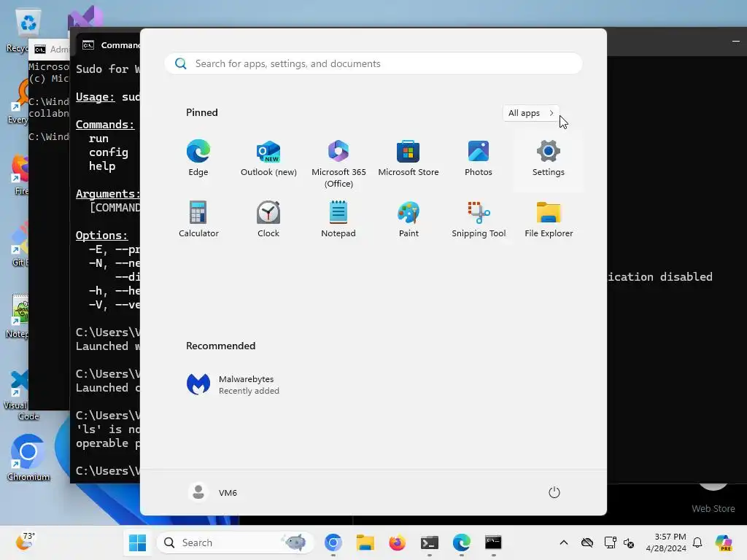The width and height of the screenshot is (747, 560).
Task: Launch Paint app
Action: point(409,219)
